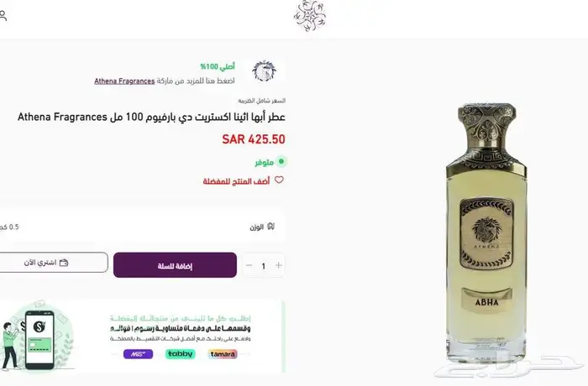This screenshot has height=386, width=588.
Task: Decrease quantity with the minus button
Action: 249,266
